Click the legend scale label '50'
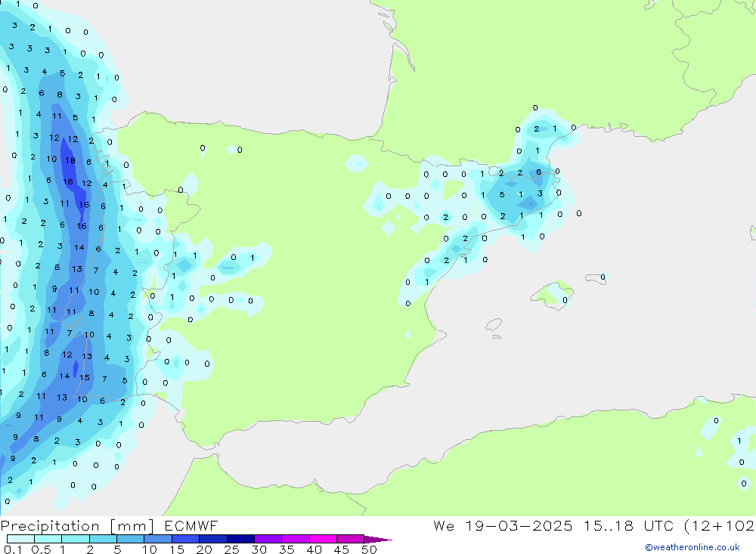The width and height of the screenshot is (756, 554). pos(369,549)
